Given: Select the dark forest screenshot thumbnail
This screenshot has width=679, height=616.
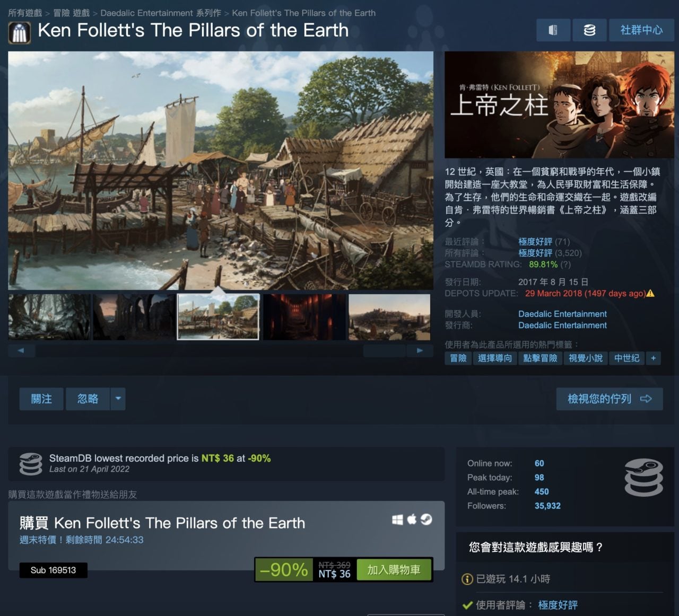Looking at the screenshot, I should [49, 317].
